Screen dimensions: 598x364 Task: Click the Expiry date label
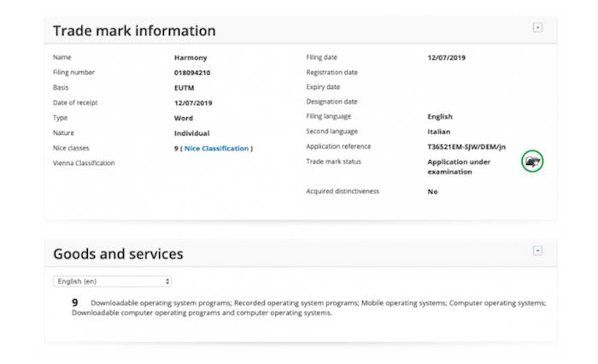323,87
